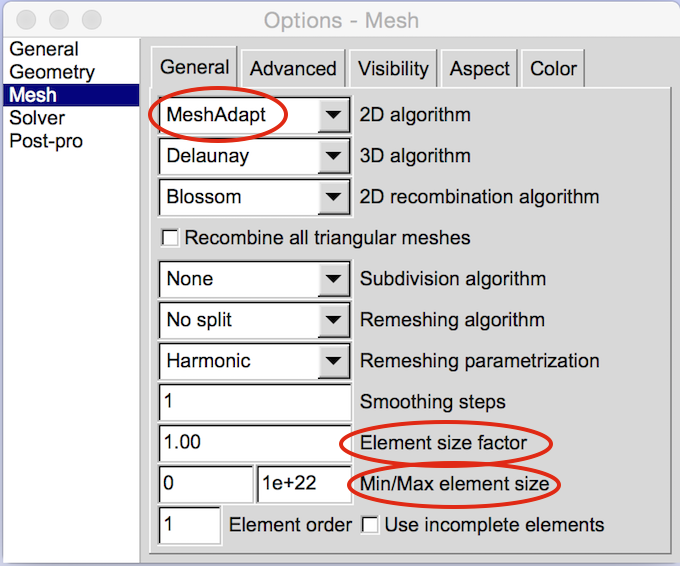Open the Color tab
This screenshot has height=566, width=680.
553,69
